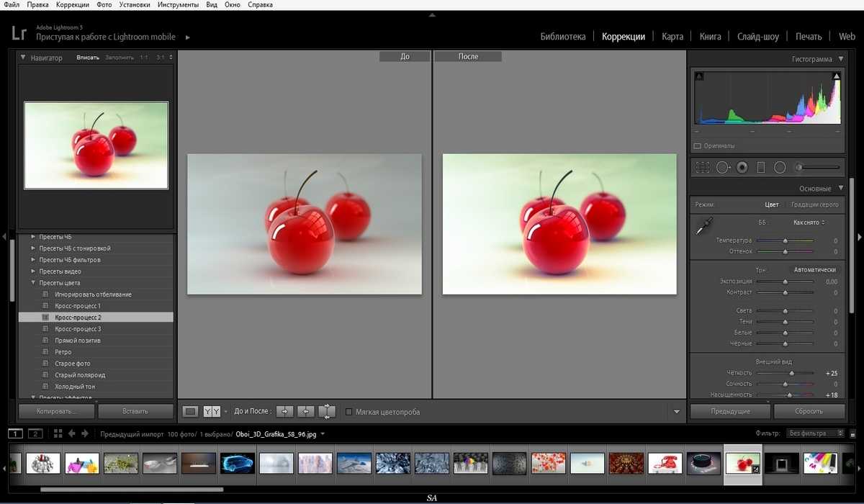Select main window display button 1
Viewport: 864px width, 504px height.
[16, 433]
